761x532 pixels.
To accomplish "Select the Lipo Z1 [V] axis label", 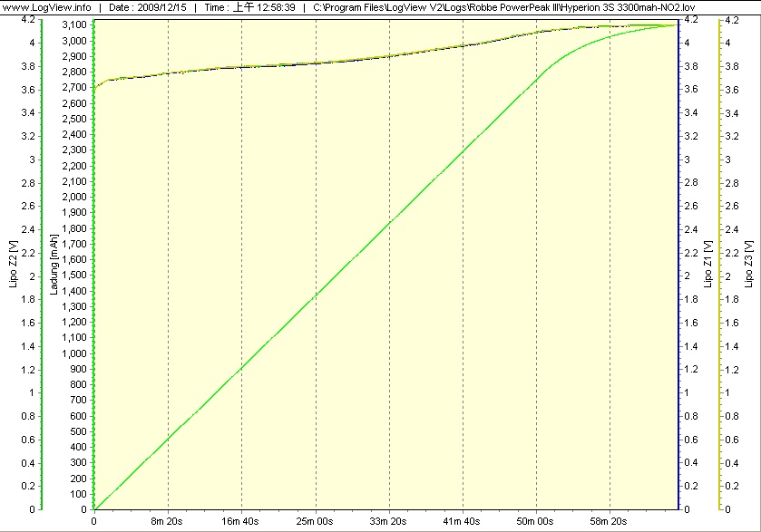I will [x=707, y=265].
